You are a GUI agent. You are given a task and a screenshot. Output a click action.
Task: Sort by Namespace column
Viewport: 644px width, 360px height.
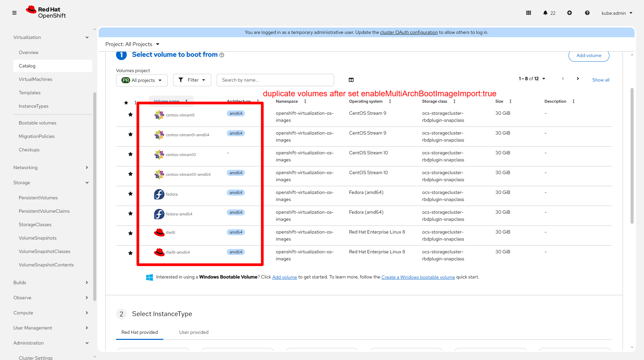click(305, 101)
